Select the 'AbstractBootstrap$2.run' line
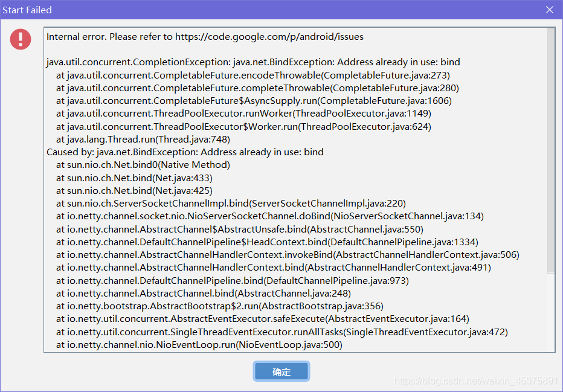The image size is (563, 392). point(220,306)
